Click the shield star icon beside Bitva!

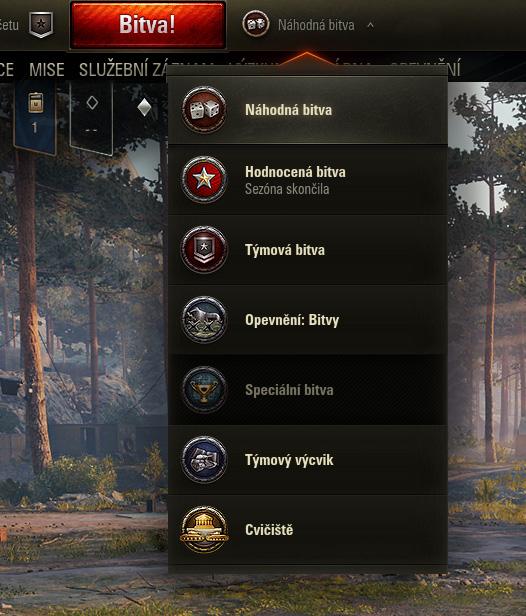coord(41,24)
